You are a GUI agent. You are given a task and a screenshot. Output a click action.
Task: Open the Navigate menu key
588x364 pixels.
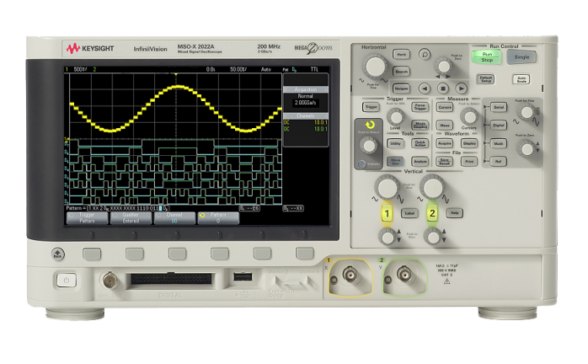point(401,88)
